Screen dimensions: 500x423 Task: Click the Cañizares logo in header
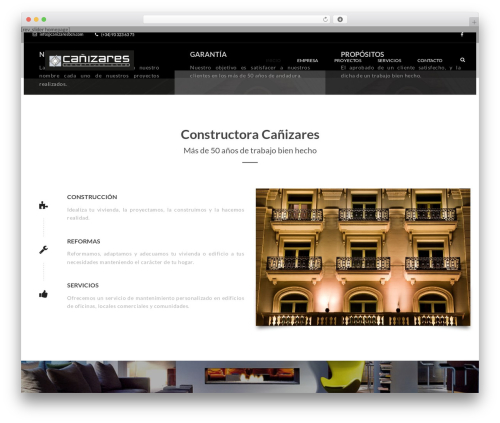(89, 60)
